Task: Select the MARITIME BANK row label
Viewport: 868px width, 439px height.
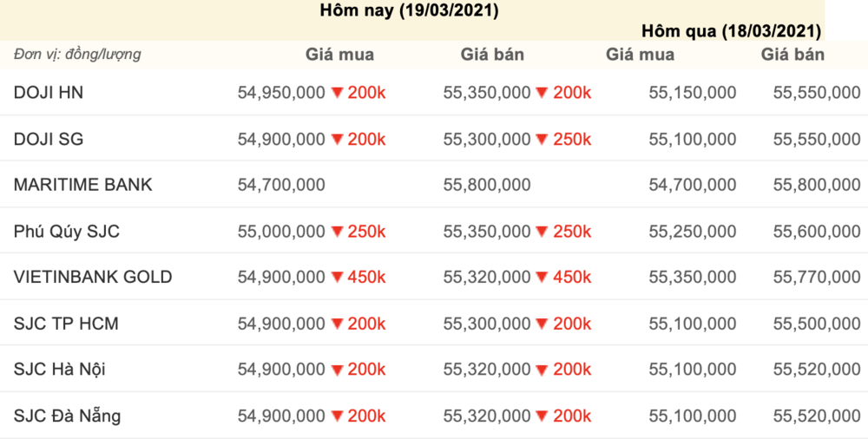Action: 83,185
